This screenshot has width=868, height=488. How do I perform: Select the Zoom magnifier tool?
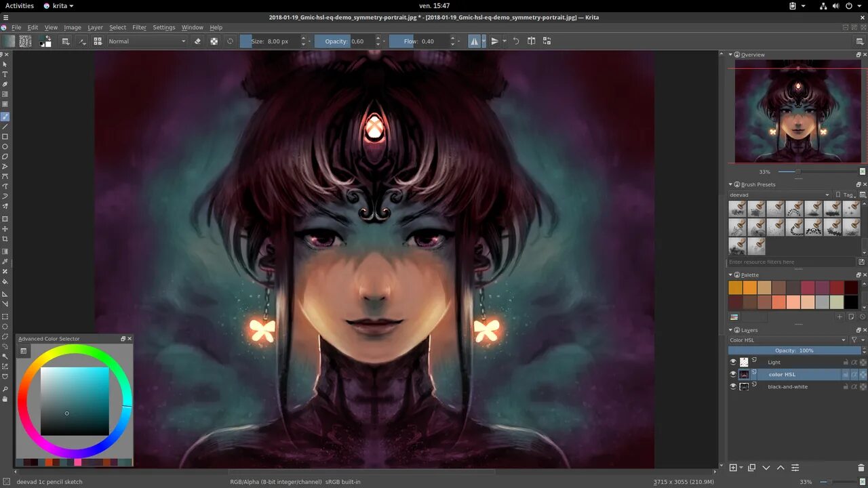click(5, 389)
